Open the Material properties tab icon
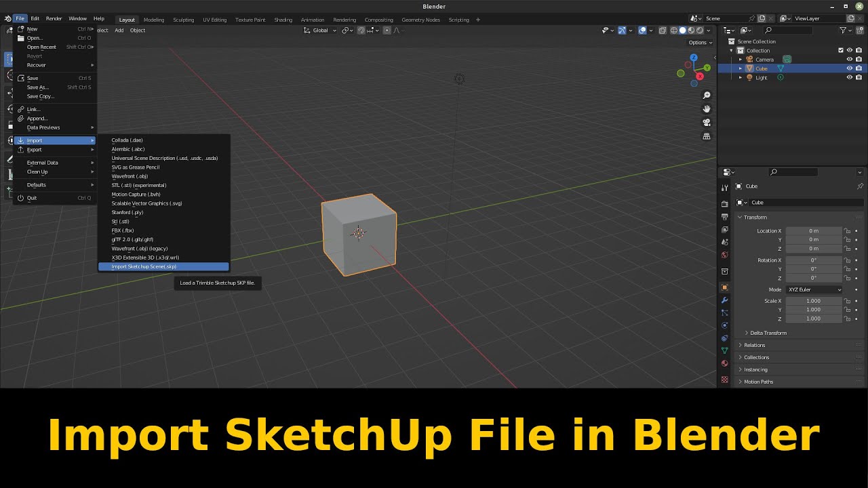 click(724, 363)
